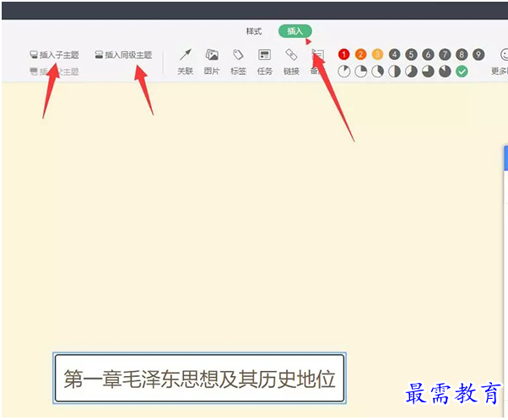Select the 关联 arrow tool
This screenshot has width=508, height=420.
click(x=186, y=62)
